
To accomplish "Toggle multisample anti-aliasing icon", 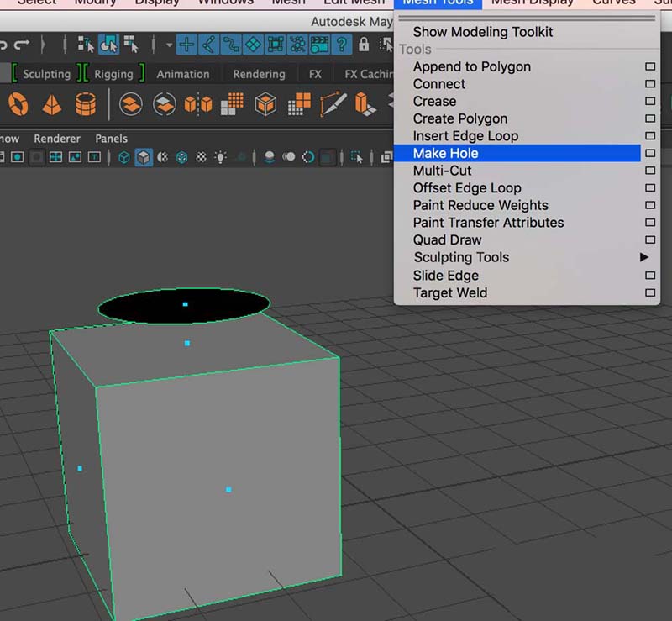I will coord(307,157).
